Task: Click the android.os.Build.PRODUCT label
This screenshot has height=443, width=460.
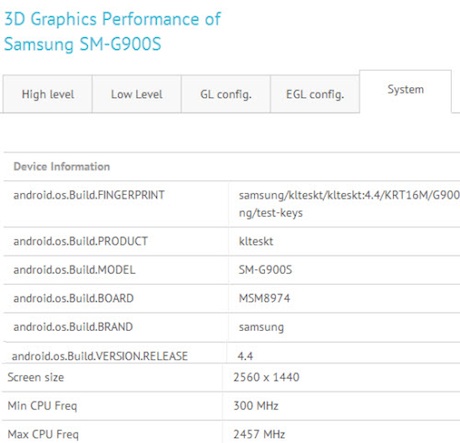Action: (x=80, y=241)
